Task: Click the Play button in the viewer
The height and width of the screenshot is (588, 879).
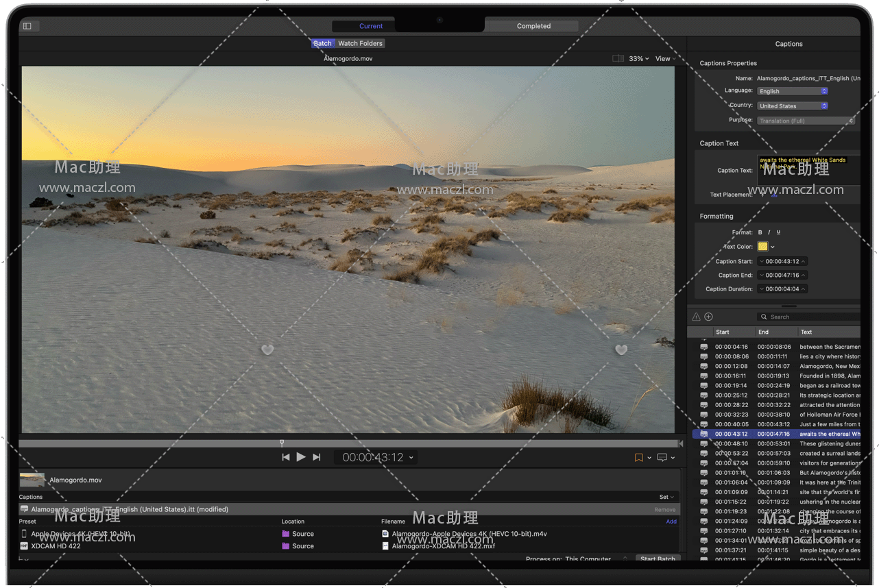Action: (x=301, y=457)
